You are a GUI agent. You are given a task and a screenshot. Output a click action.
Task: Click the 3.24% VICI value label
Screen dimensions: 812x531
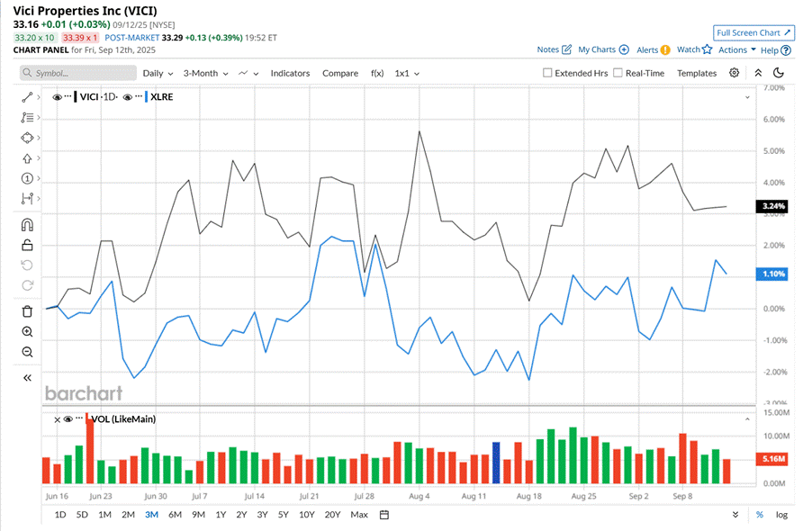772,206
